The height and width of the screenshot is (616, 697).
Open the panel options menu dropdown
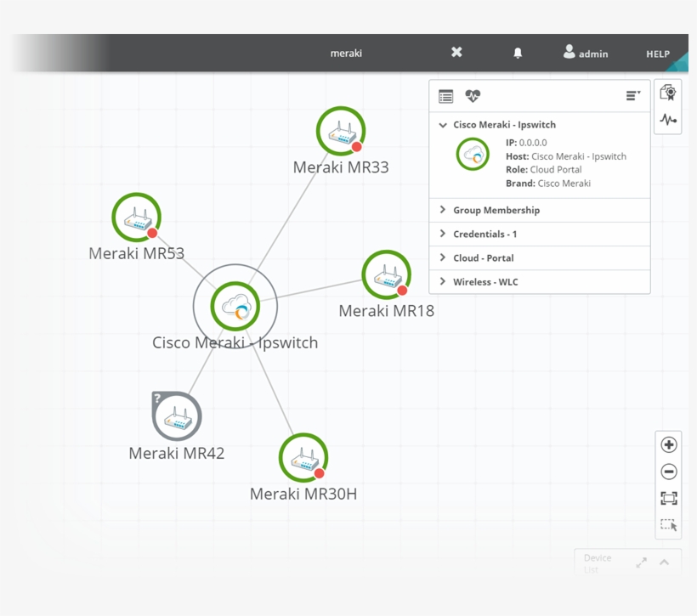pyautogui.click(x=632, y=96)
